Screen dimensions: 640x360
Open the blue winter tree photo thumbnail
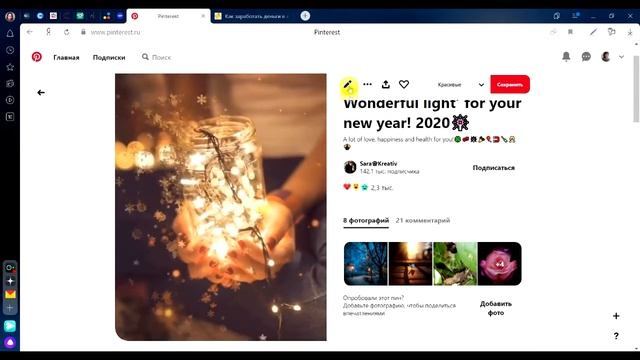pos(366,264)
